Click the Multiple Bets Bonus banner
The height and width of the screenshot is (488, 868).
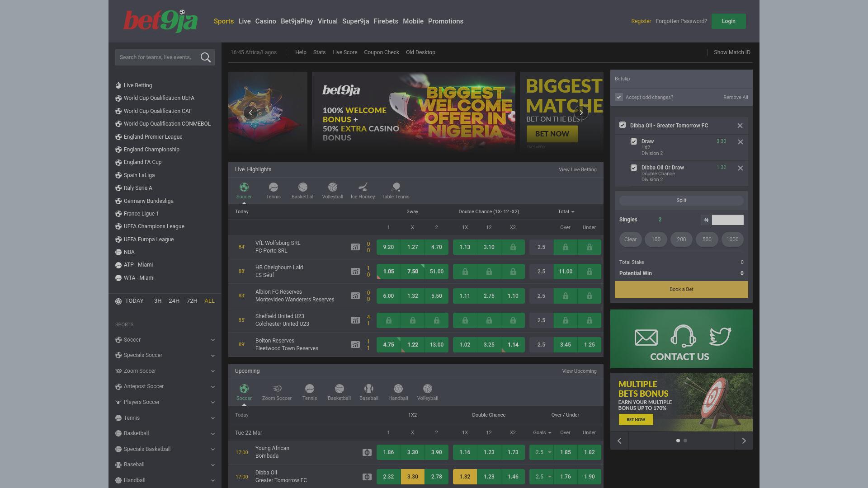681,402
